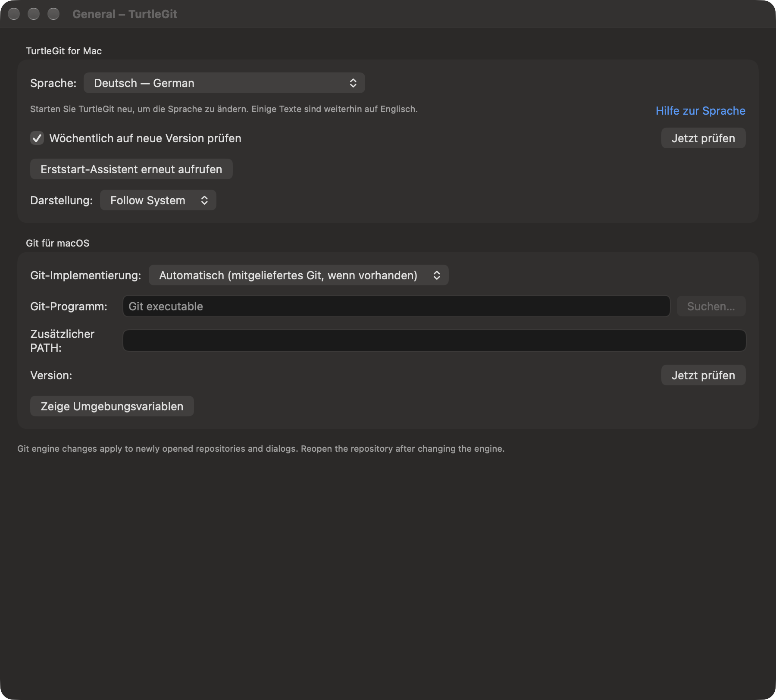Open the Darstellung Follow System dropdown

158,200
